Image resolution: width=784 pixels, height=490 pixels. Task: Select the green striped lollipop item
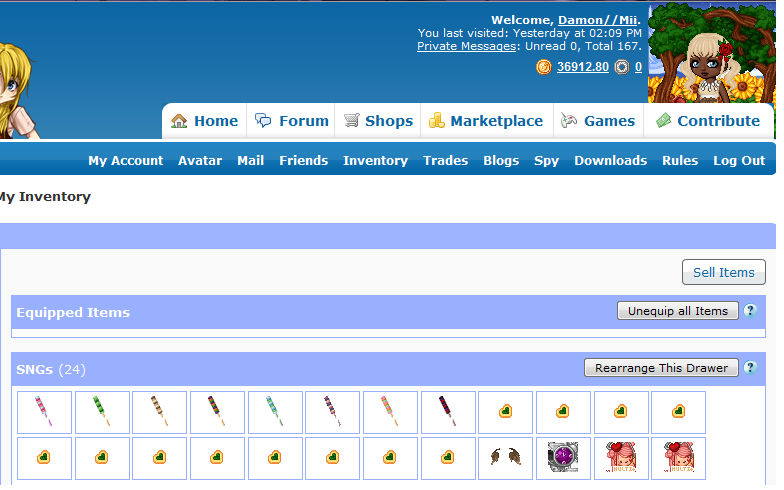pyautogui.click(x=102, y=412)
